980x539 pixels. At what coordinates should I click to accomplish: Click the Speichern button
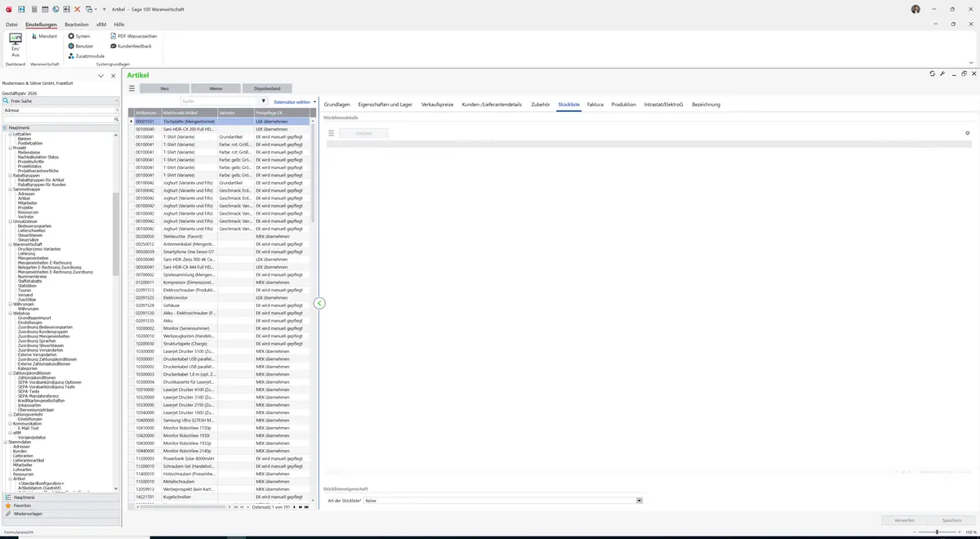(x=951, y=520)
